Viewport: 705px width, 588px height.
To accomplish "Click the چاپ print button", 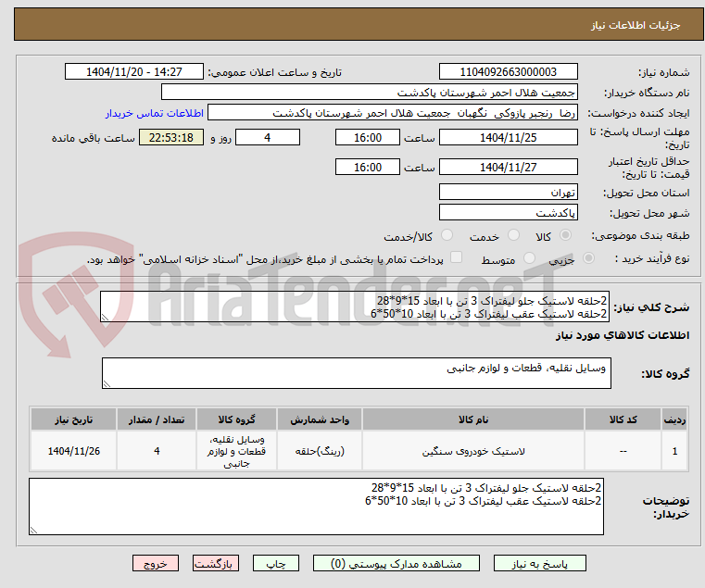I will (276, 563).
